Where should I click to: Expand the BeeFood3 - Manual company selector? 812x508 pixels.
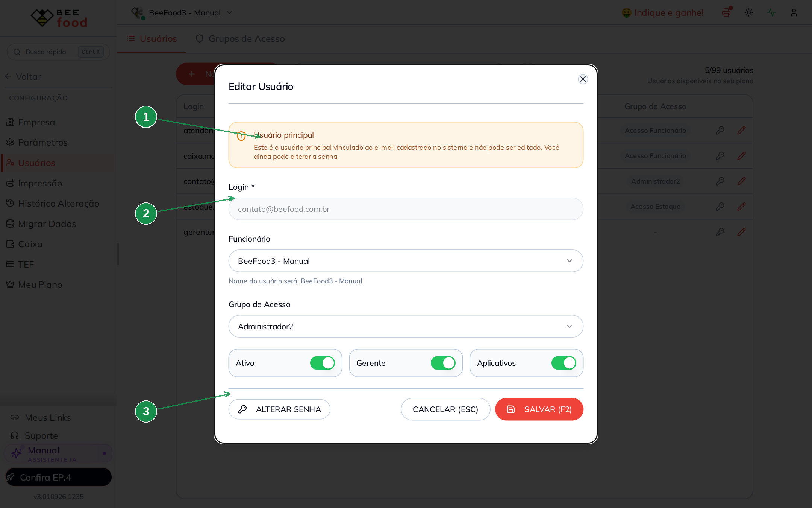tap(182, 13)
